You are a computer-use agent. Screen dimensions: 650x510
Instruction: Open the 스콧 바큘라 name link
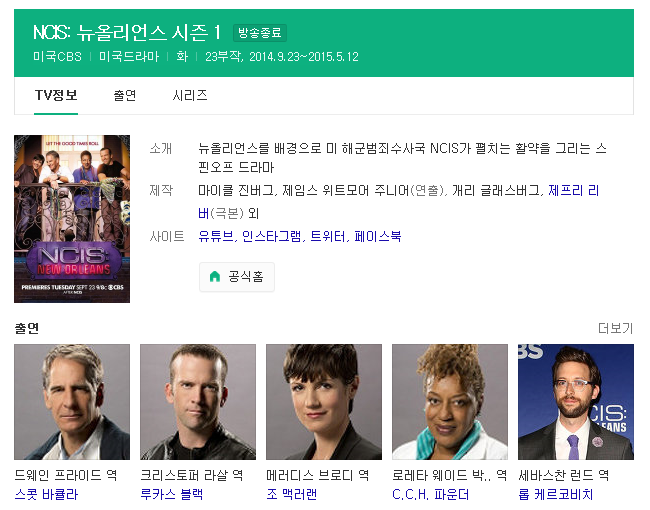[x=46, y=494]
